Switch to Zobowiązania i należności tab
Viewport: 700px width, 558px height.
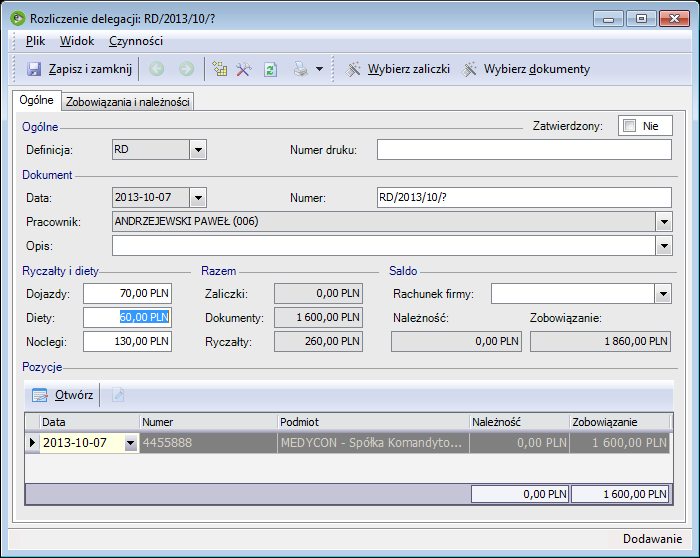(x=128, y=102)
